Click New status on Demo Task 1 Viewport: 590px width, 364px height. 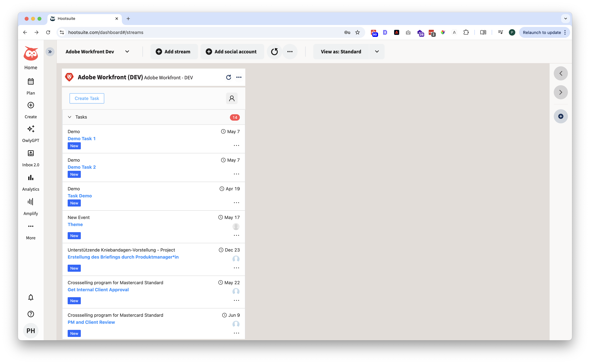[74, 146]
